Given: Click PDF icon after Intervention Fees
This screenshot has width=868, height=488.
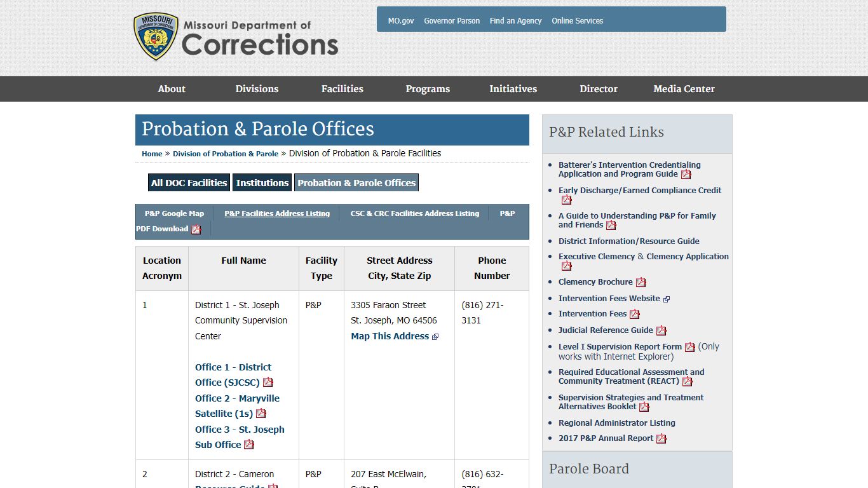Looking at the screenshot, I should click(x=635, y=314).
